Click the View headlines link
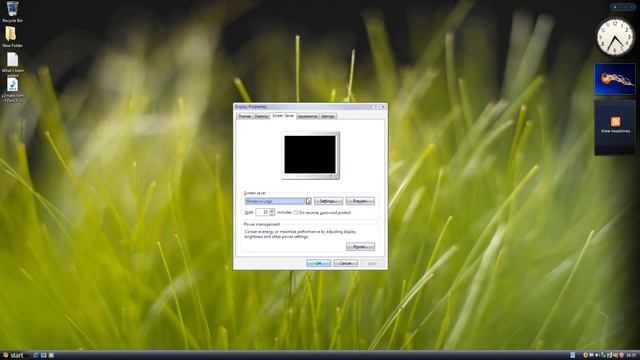Viewport: 640px width, 360px height. coord(615,131)
